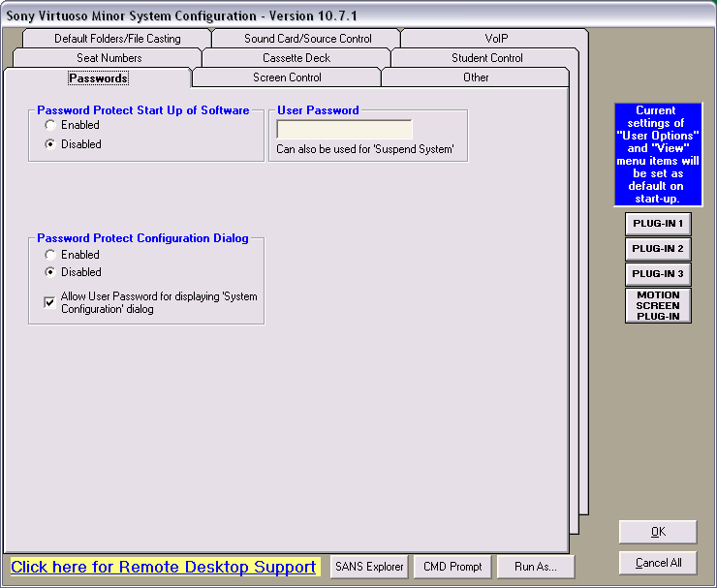The image size is (717, 588).
Task: Select Disabled for Configuration Dialog password
Action: click(x=49, y=272)
